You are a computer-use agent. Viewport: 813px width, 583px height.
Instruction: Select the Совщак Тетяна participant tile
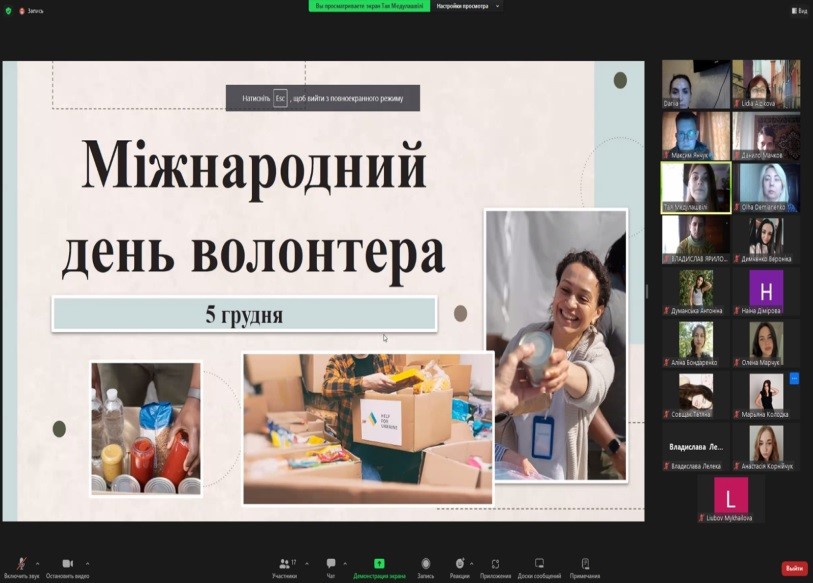(696, 395)
